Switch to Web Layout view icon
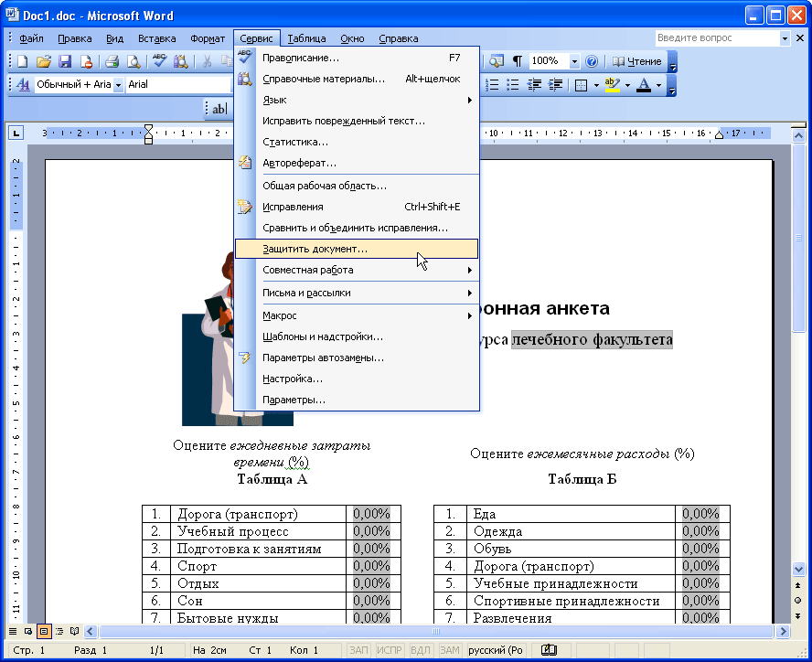 [28, 631]
